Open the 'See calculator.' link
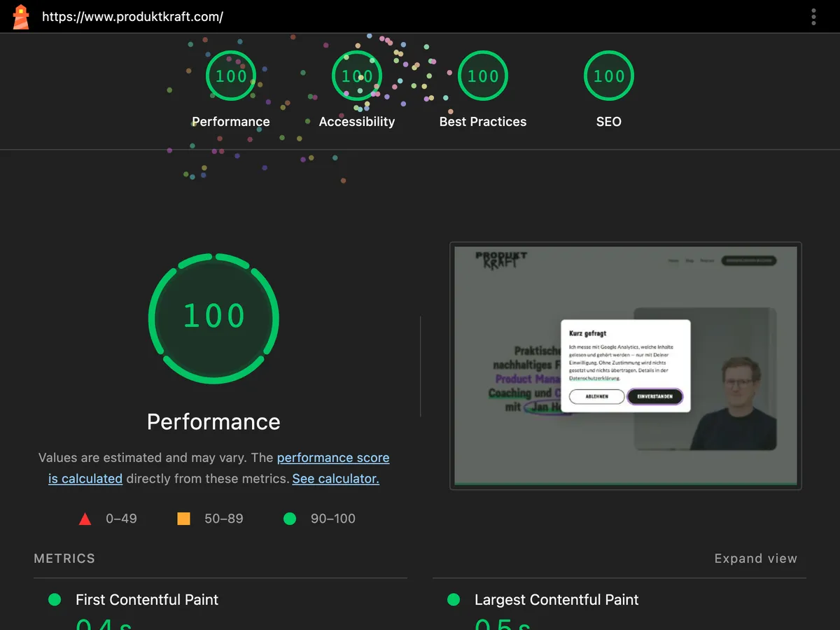 (x=336, y=479)
